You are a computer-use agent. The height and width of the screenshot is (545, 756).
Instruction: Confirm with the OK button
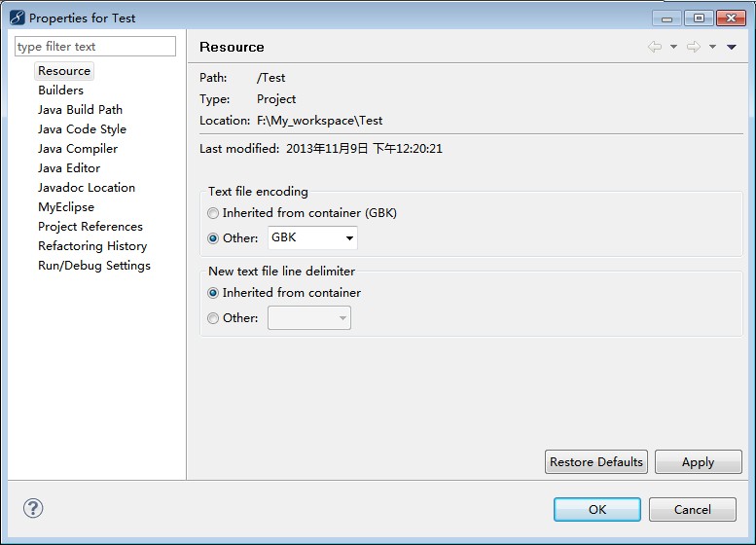[x=596, y=509]
